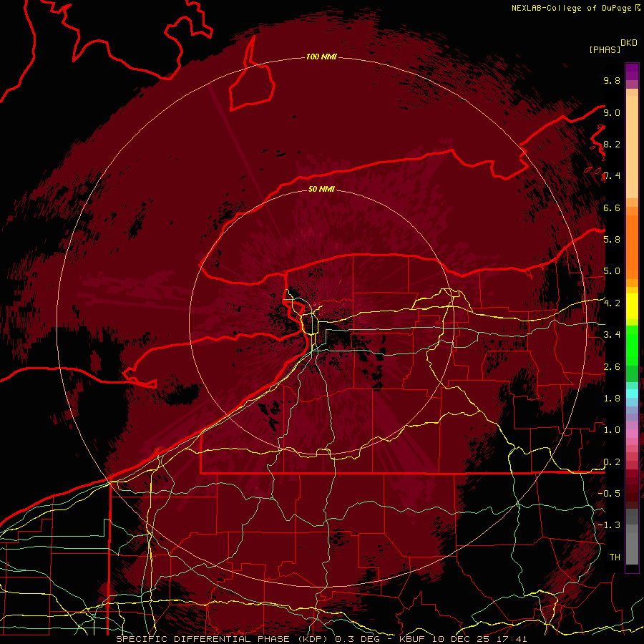644x644 pixels.
Task: Click the 4.2 value on the legend
Action: coord(612,303)
